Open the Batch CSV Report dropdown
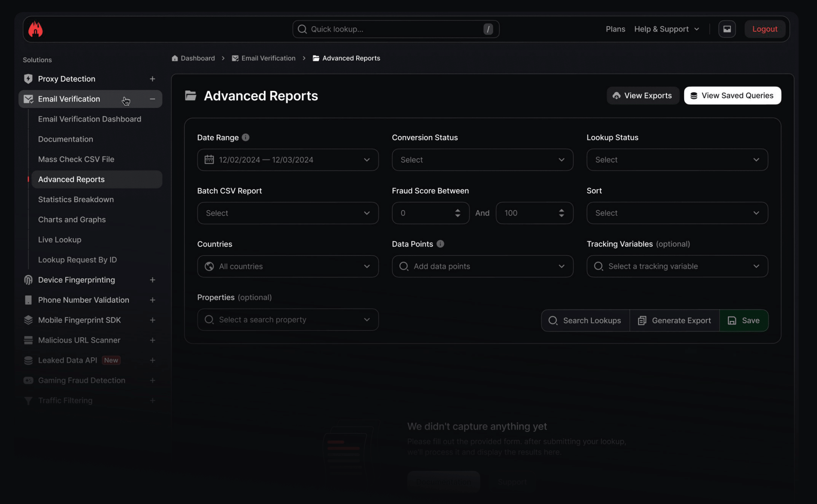This screenshot has height=504, width=817. pyautogui.click(x=288, y=213)
